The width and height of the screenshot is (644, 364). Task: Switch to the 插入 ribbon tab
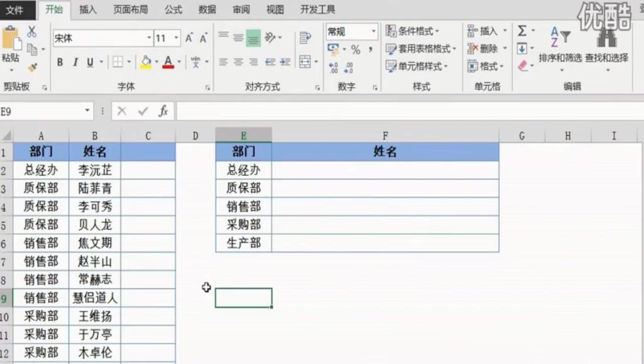click(88, 10)
